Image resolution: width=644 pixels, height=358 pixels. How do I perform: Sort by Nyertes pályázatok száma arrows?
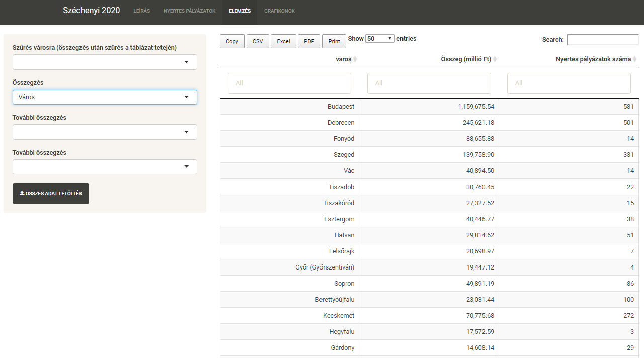(x=634, y=59)
